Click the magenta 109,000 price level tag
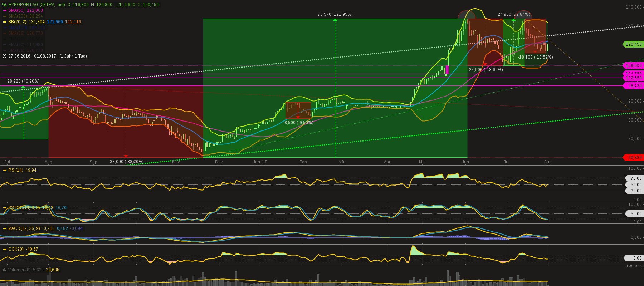 pyautogui.click(x=633, y=66)
